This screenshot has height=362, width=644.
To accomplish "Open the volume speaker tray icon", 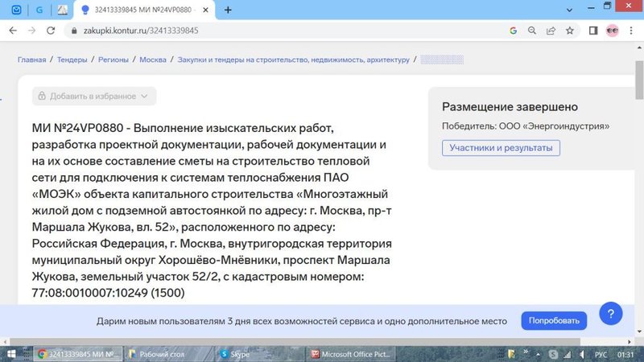I will [x=581, y=354].
